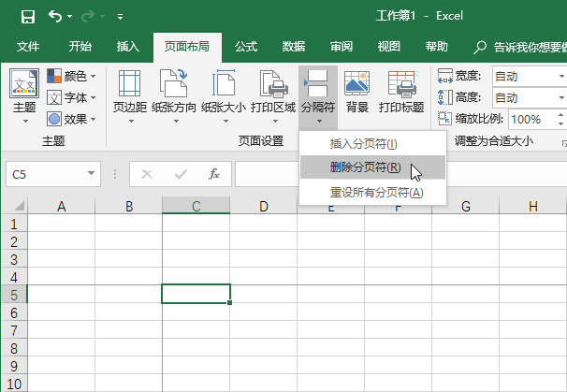Screen dimensions: 567x392
Task: Click the fx Insert Function button
Action: (214, 174)
